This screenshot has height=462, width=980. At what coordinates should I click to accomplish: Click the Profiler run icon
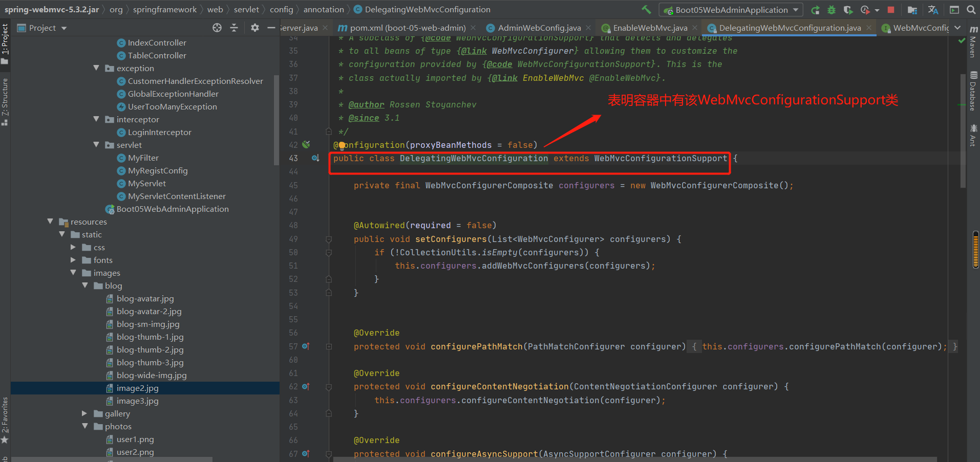[x=865, y=10]
